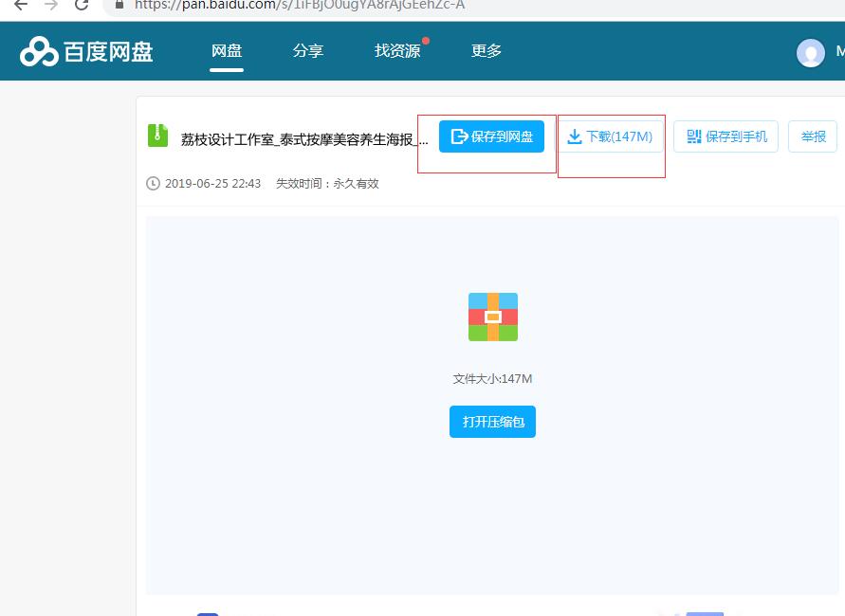Switch to the 网盘 tab
This screenshot has height=616, width=845.
pyautogui.click(x=227, y=51)
